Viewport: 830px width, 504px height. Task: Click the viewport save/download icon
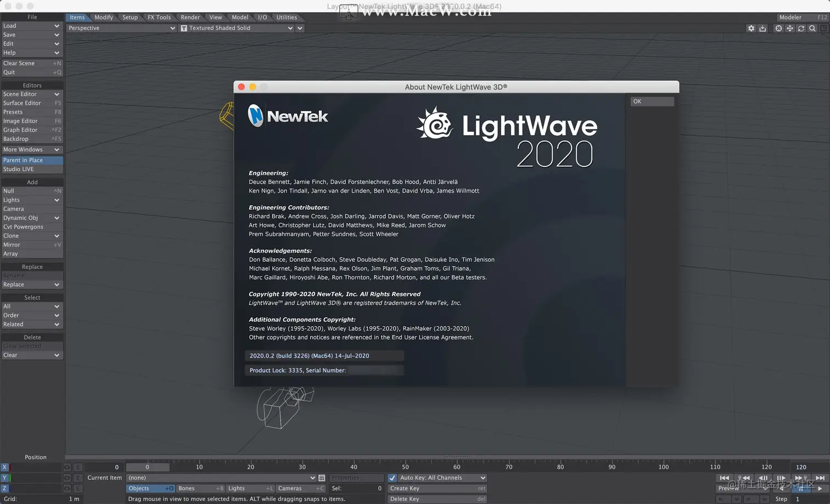click(x=762, y=28)
